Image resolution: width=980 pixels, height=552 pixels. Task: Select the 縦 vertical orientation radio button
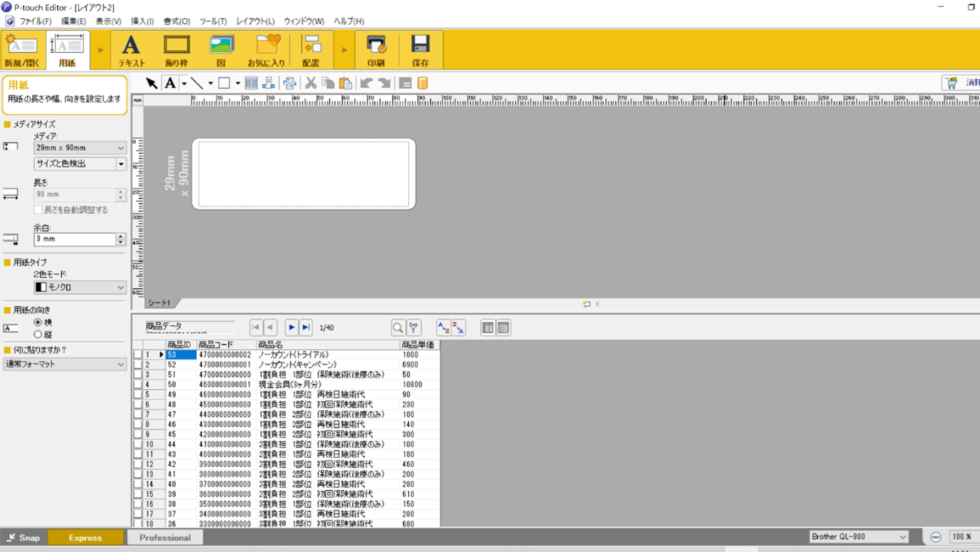pyautogui.click(x=38, y=334)
